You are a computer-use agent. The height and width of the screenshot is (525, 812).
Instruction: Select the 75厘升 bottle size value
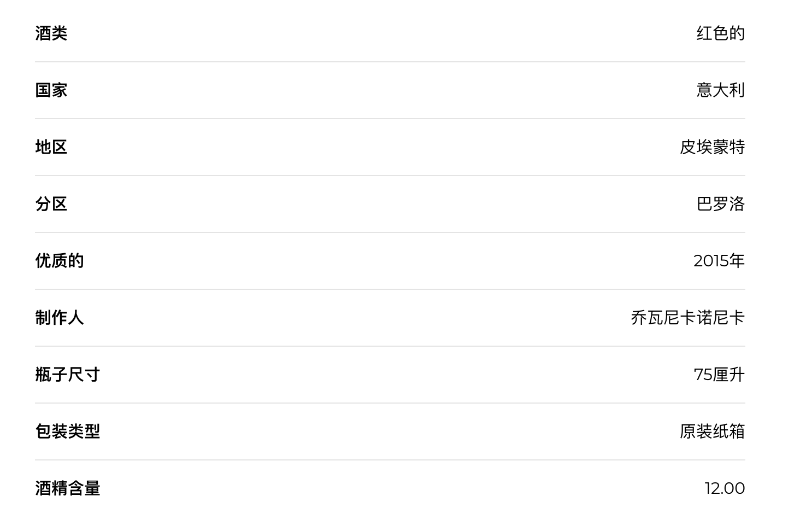(x=719, y=375)
